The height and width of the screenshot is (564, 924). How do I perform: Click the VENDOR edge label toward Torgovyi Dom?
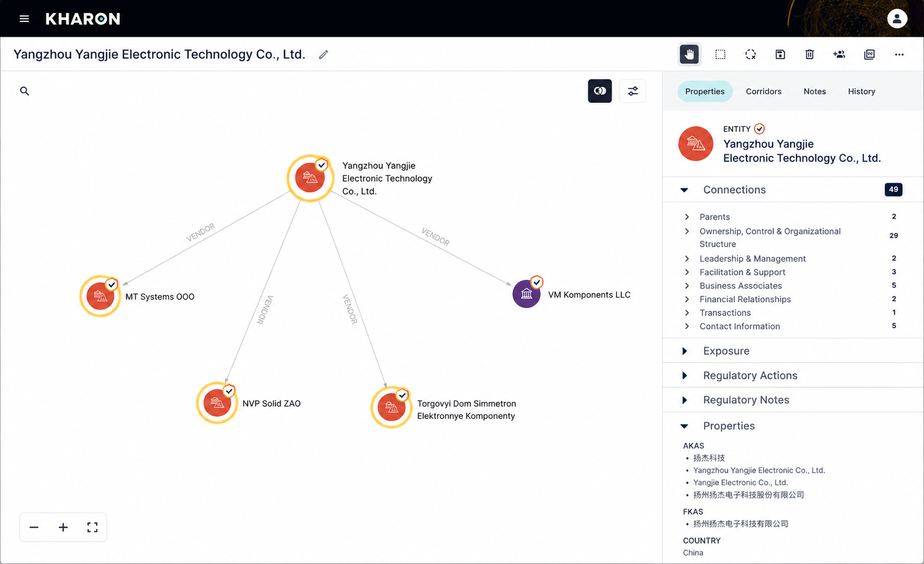tap(350, 309)
